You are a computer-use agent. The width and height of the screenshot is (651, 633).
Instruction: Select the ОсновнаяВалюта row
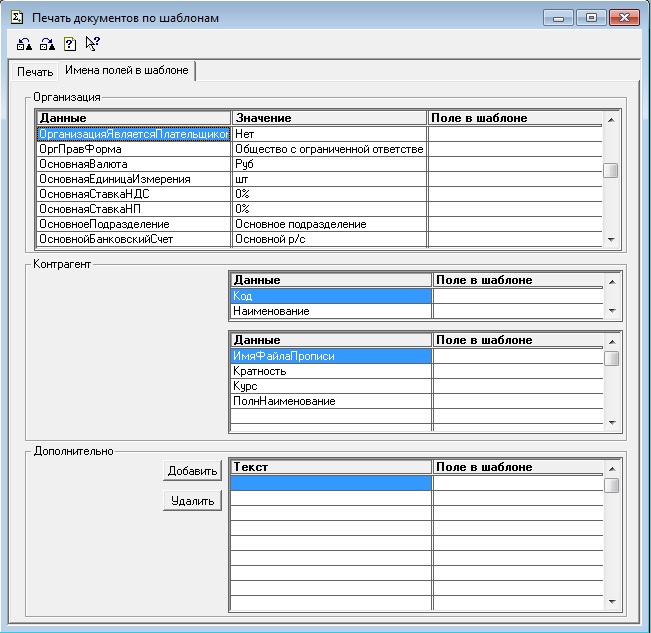[x=133, y=164]
